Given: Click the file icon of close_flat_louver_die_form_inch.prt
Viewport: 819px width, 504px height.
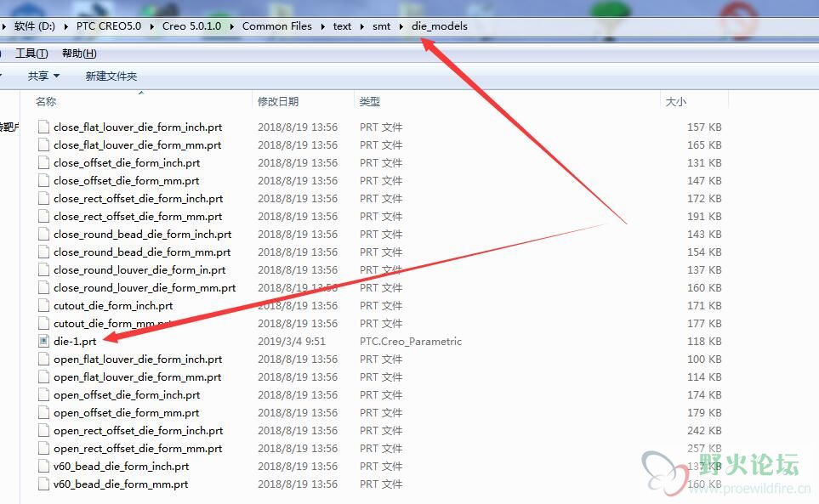Looking at the screenshot, I should click(44, 127).
